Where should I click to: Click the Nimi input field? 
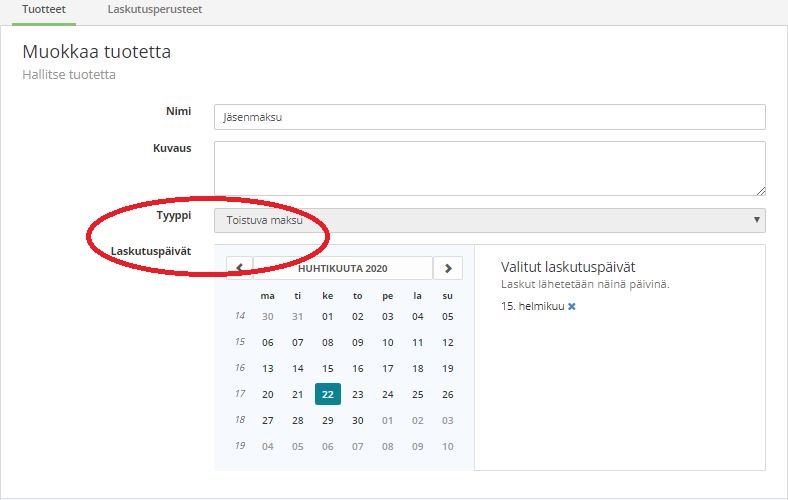pos(489,117)
